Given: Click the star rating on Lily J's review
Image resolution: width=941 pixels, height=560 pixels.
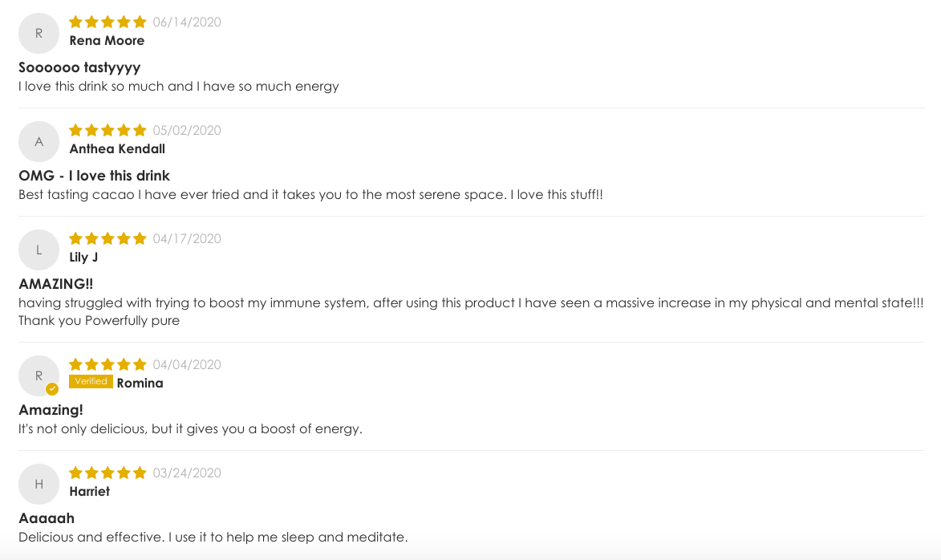Looking at the screenshot, I should [107, 239].
